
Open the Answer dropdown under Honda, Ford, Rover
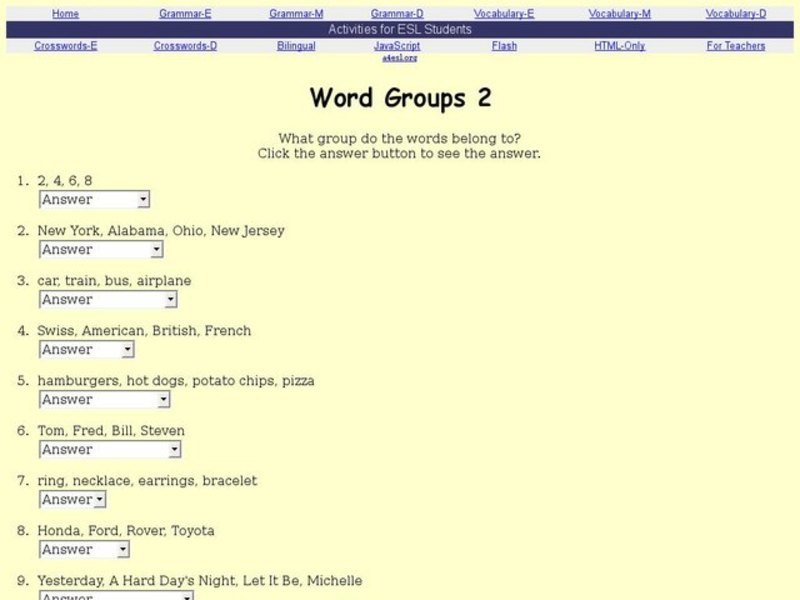point(83,549)
